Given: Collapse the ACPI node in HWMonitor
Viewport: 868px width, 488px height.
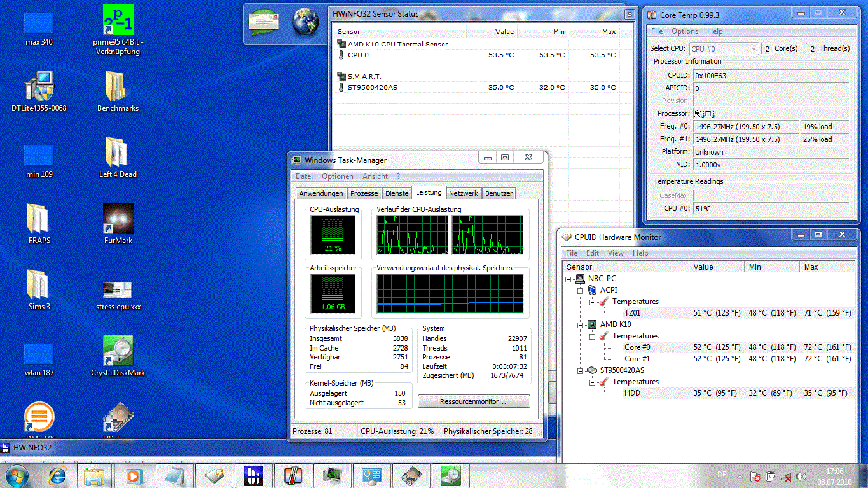Looking at the screenshot, I should tap(581, 290).
